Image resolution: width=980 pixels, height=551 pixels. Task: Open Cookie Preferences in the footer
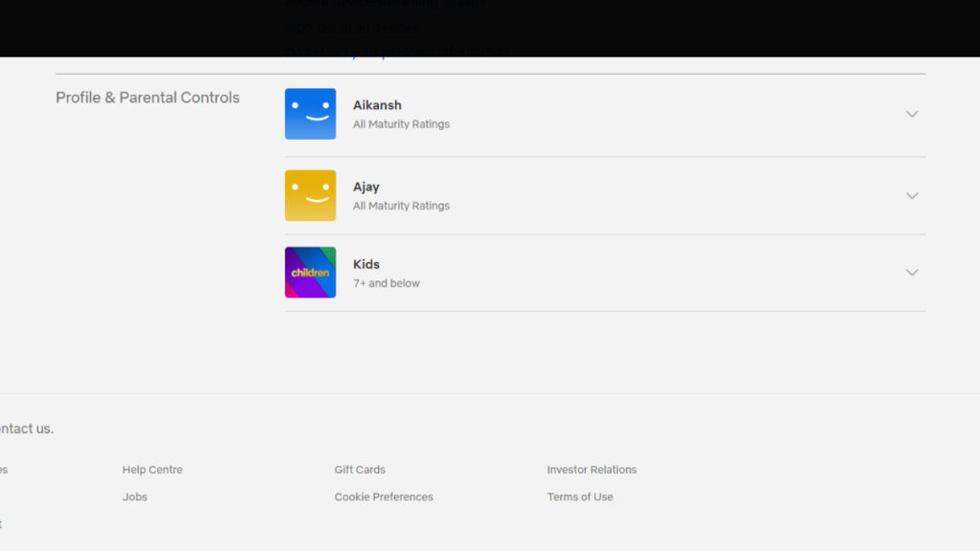point(384,496)
